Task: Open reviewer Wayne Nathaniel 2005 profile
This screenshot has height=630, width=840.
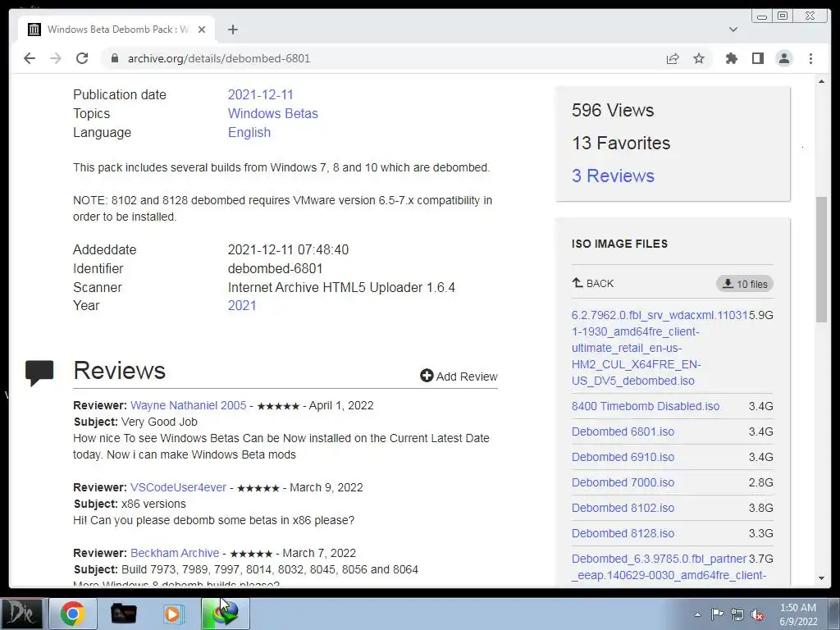Action: 188,405
